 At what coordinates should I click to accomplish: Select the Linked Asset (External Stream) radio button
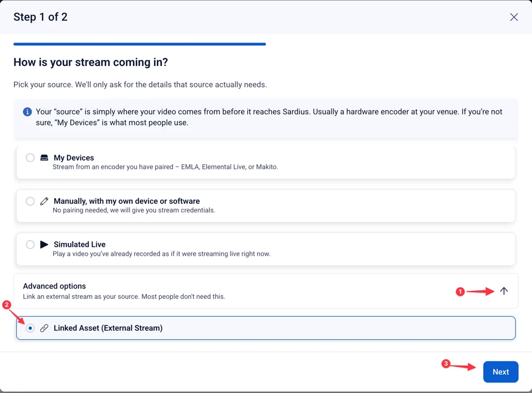30,328
